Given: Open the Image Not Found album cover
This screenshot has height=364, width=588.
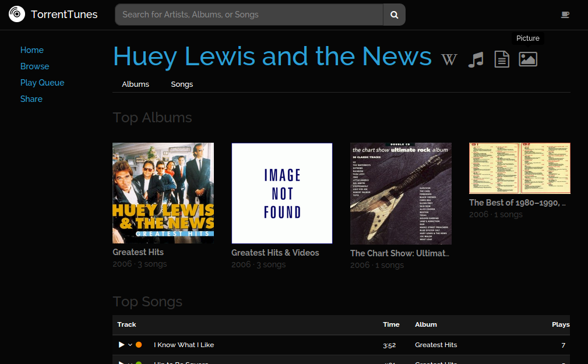Looking at the screenshot, I should tap(282, 193).
